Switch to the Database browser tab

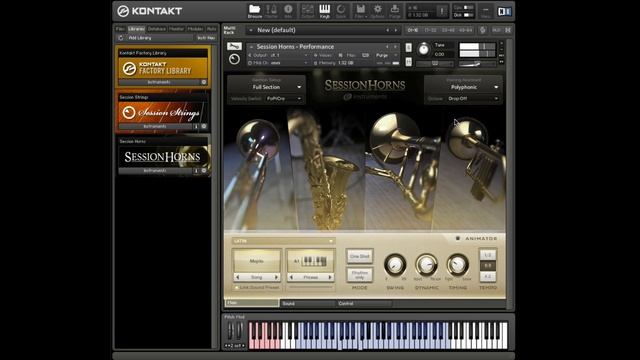(157, 29)
